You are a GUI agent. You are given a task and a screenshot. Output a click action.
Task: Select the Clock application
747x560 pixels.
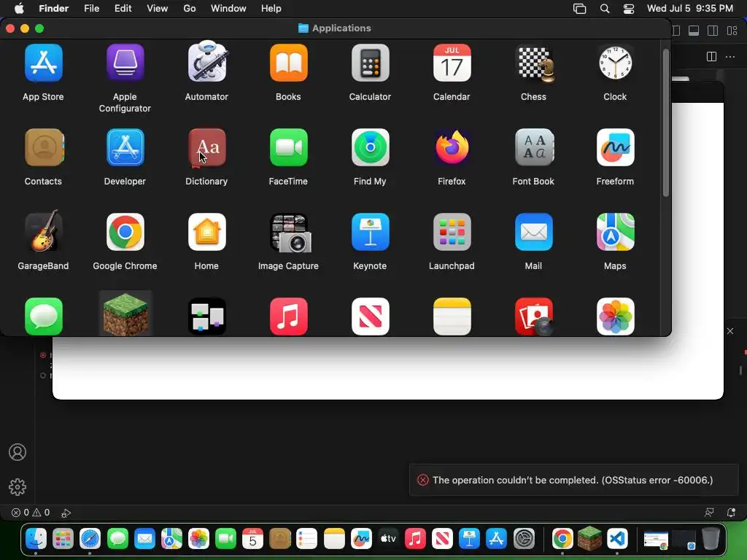point(615,63)
